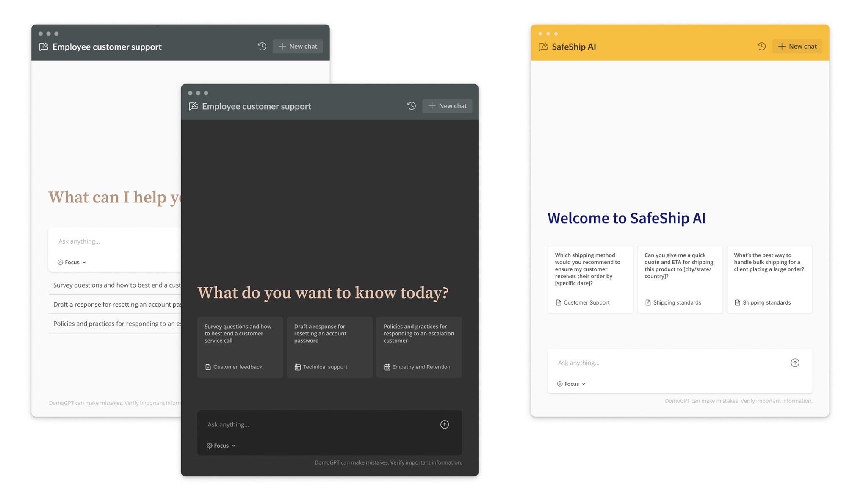
Task: Click the document icon on the quick quote card
Action: click(648, 302)
